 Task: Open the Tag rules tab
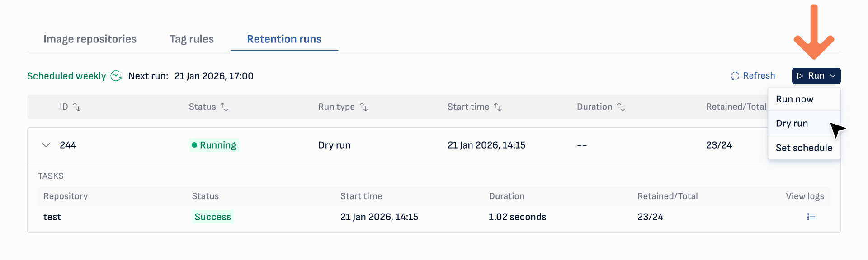point(192,39)
